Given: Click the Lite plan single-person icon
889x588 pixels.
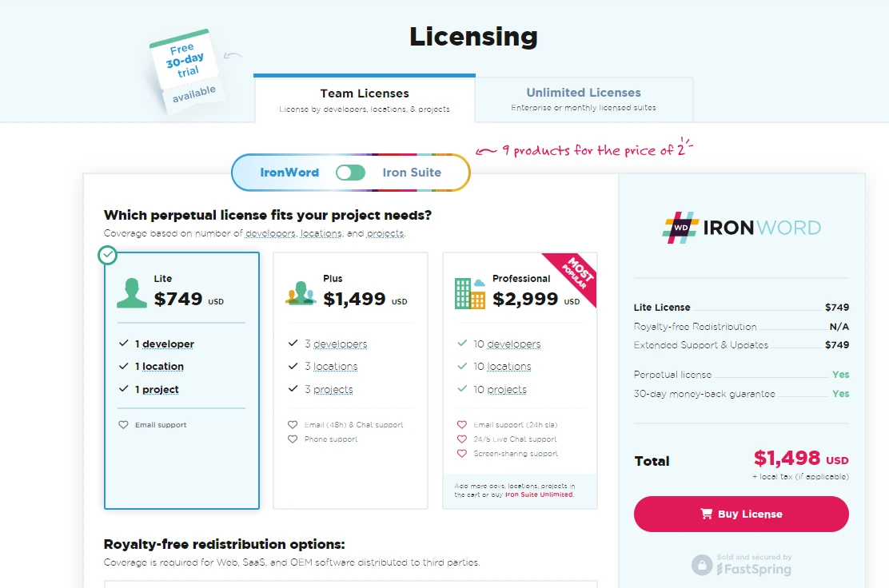Looking at the screenshot, I should click(x=132, y=292).
